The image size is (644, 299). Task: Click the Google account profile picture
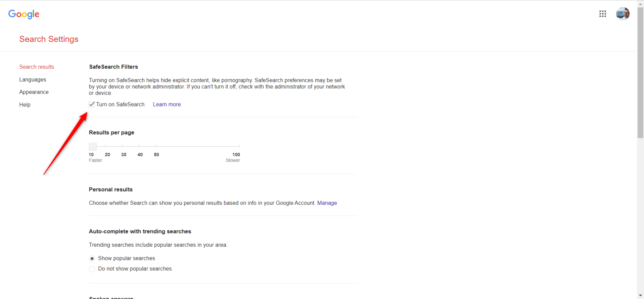click(x=623, y=13)
